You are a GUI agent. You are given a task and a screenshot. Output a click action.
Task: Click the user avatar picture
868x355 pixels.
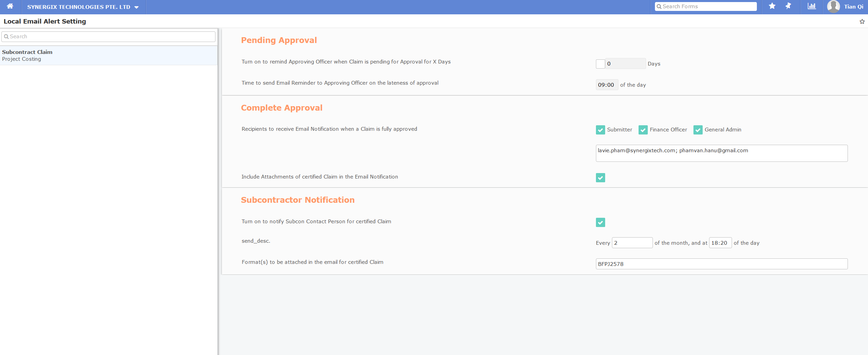tap(833, 6)
